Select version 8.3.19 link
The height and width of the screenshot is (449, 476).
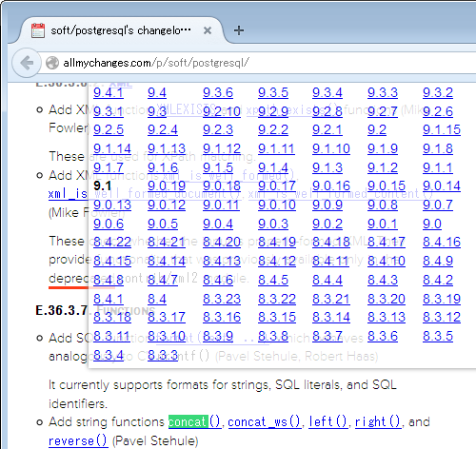pyautogui.click(x=442, y=299)
